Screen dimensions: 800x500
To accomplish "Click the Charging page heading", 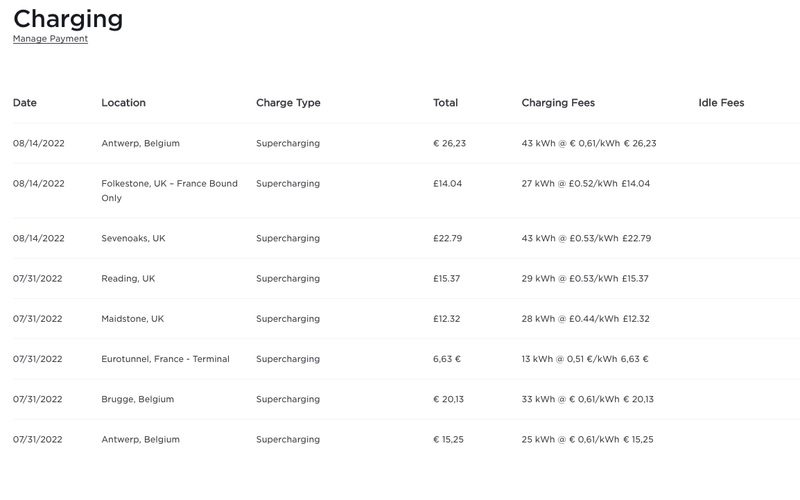I will point(68,18).
